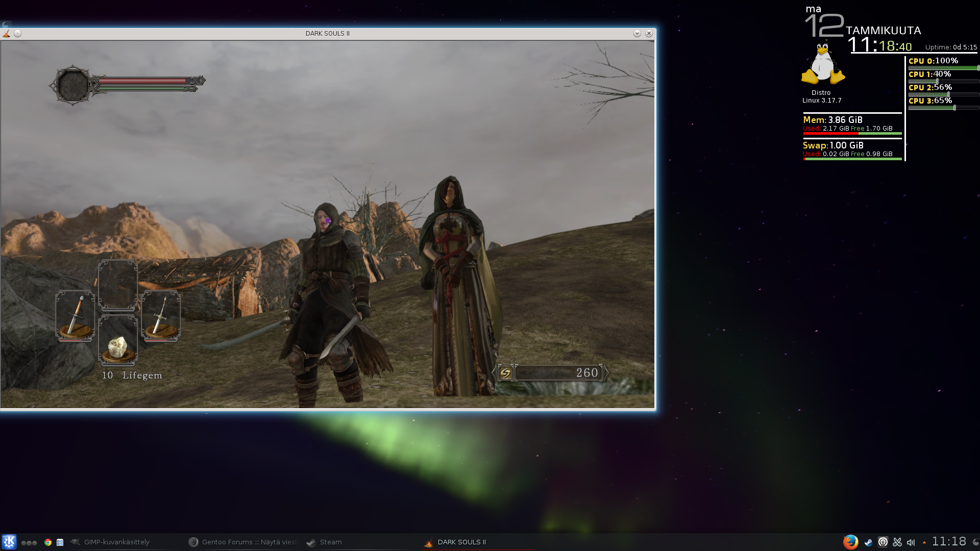980x551 pixels.
Task: Click the left-hand weapon slot in the HUD
Action: coord(75,316)
